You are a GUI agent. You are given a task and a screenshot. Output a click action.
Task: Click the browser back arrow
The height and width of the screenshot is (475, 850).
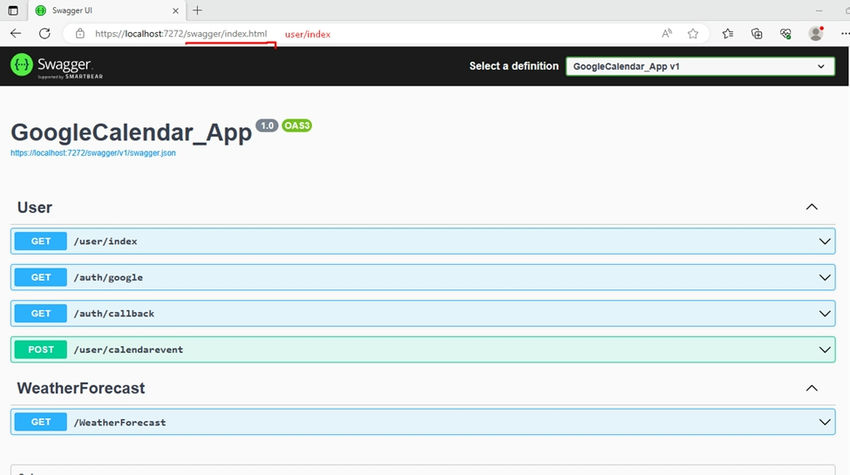click(x=16, y=34)
